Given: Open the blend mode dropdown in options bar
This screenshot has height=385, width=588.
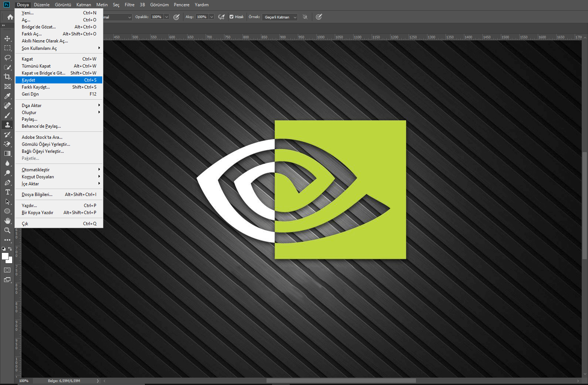Looking at the screenshot, I should pos(117,17).
